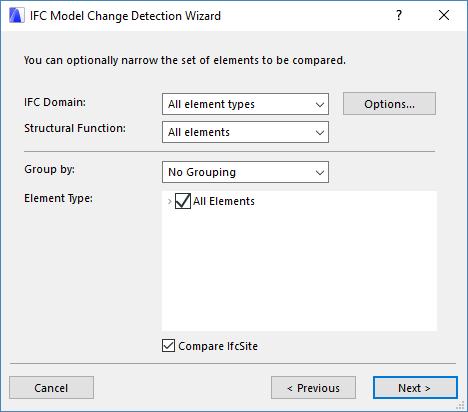Click the Compare IfcSite label text

tap(218, 346)
